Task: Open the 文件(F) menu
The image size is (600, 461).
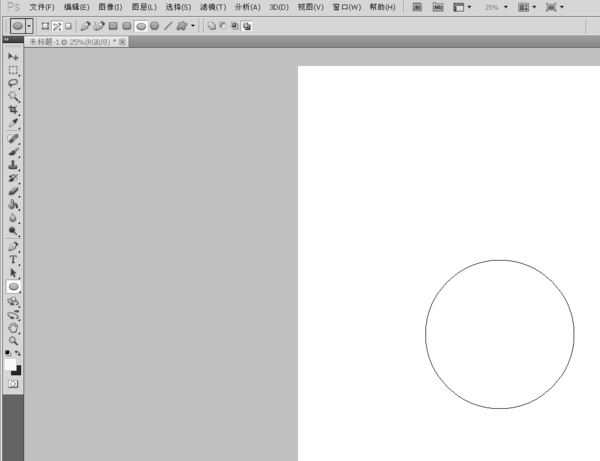Action: 42,7
